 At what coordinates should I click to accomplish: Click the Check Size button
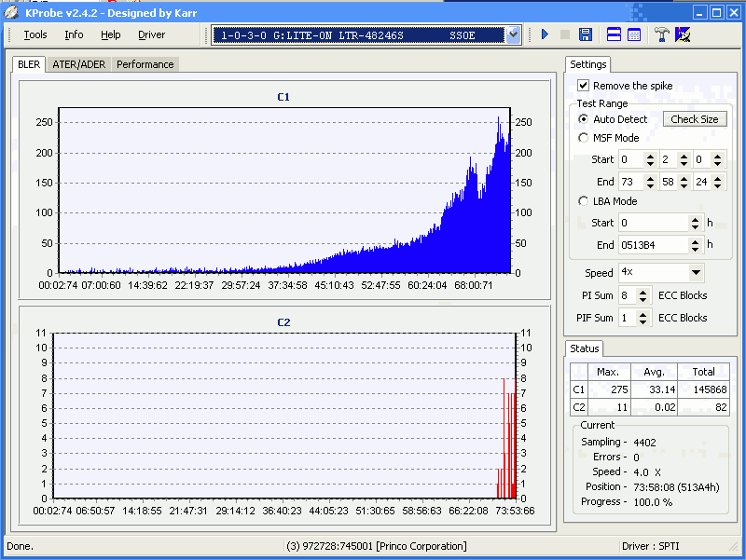[x=694, y=119]
